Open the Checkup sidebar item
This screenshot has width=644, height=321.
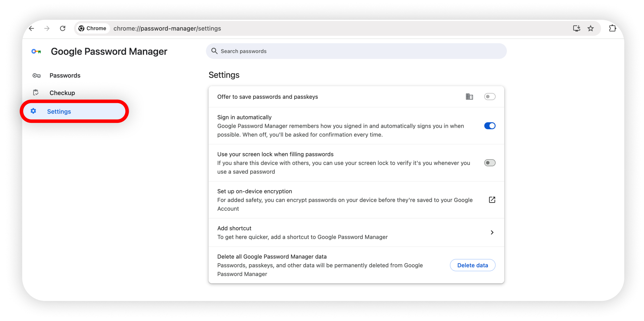tap(62, 93)
